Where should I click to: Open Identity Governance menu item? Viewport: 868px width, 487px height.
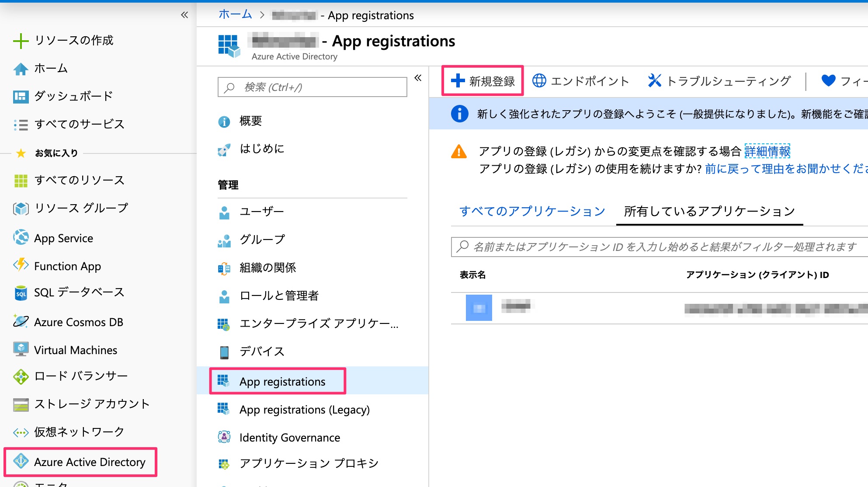click(289, 438)
